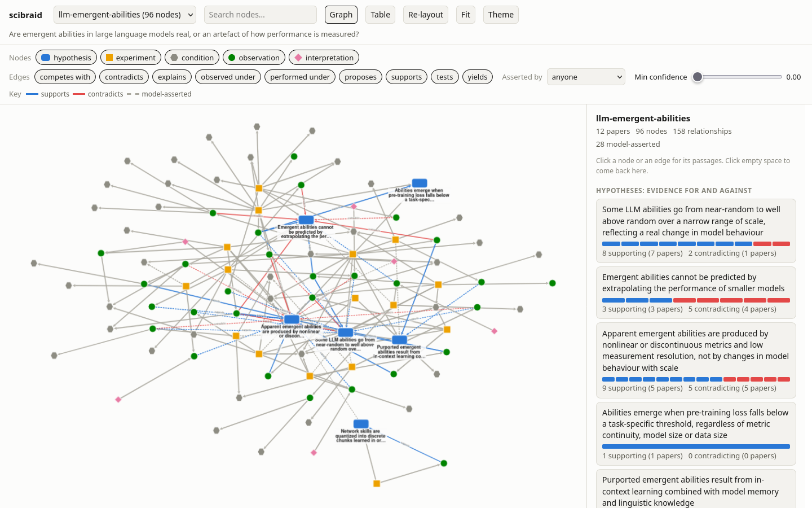Open the 'Purported emergent abilities result' hypothesis card

pyautogui.click(x=696, y=489)
